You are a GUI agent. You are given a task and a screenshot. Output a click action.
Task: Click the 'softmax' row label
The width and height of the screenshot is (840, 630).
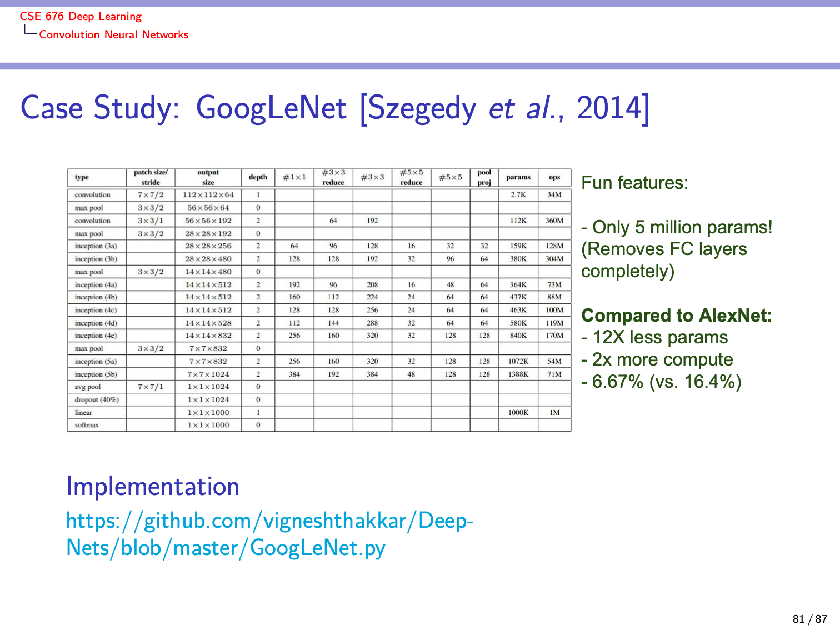[x=87, y=425]
